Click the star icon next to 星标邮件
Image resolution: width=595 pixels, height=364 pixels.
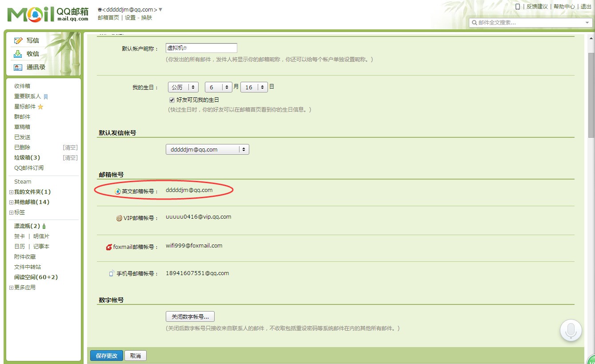tap(40, 107)
